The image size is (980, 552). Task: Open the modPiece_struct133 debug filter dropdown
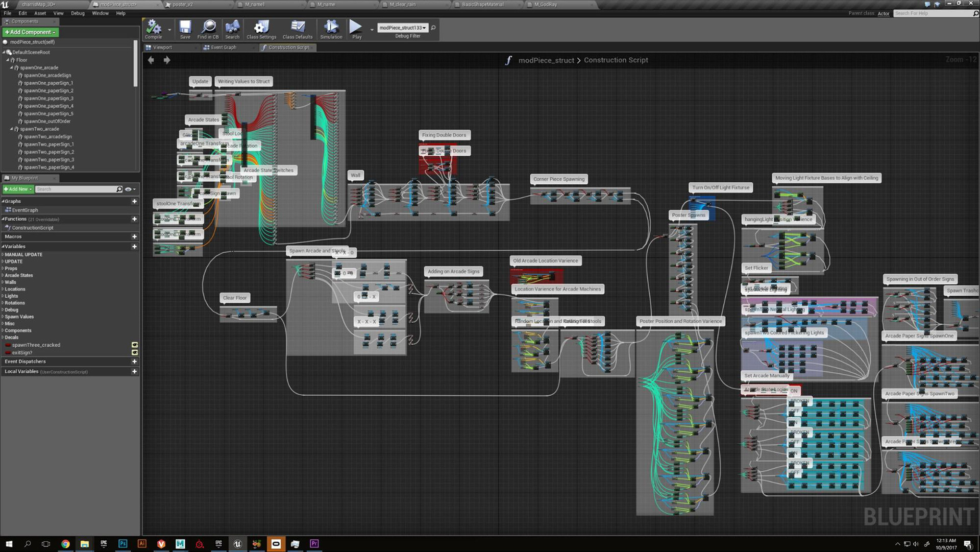click(403, 28)
